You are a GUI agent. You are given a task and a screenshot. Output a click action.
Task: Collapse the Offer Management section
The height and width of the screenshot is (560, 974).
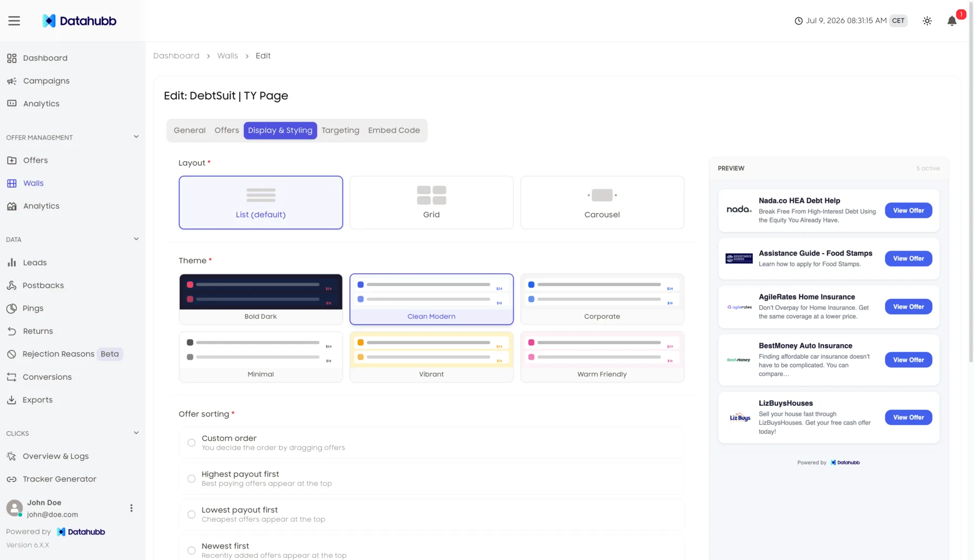(x=136, y=137)
